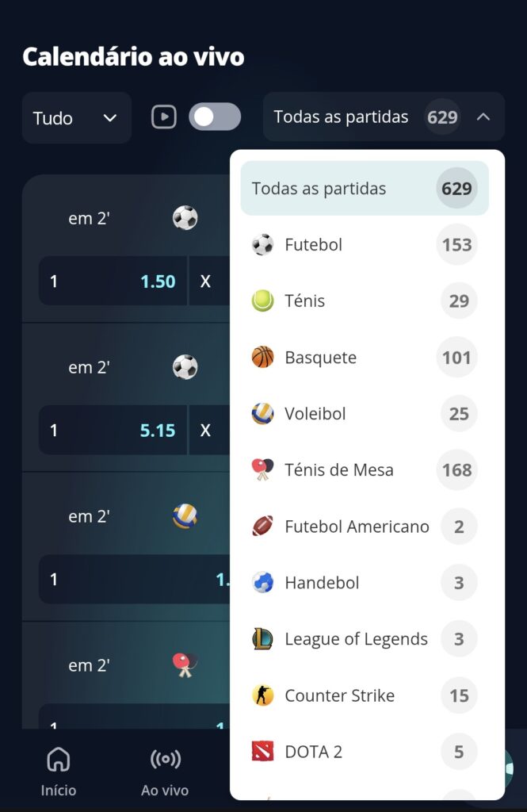Click the live video player icon
The width and height of the screenshot is (527, 812).
pyautogui.click(x=164, y=117)
